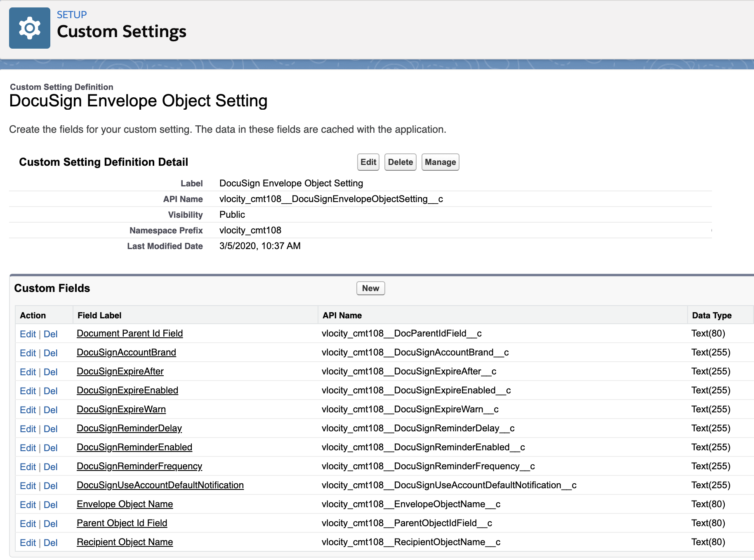Screen dimensions: 754x560
Task: Open the Recipient Object Name link
Action: coord(125,542)
